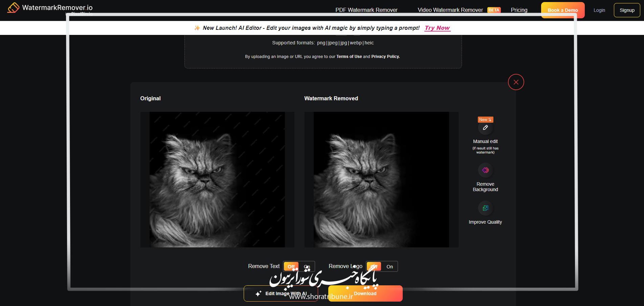
Task: Set Remove Logo to Off
Action: 374,267
